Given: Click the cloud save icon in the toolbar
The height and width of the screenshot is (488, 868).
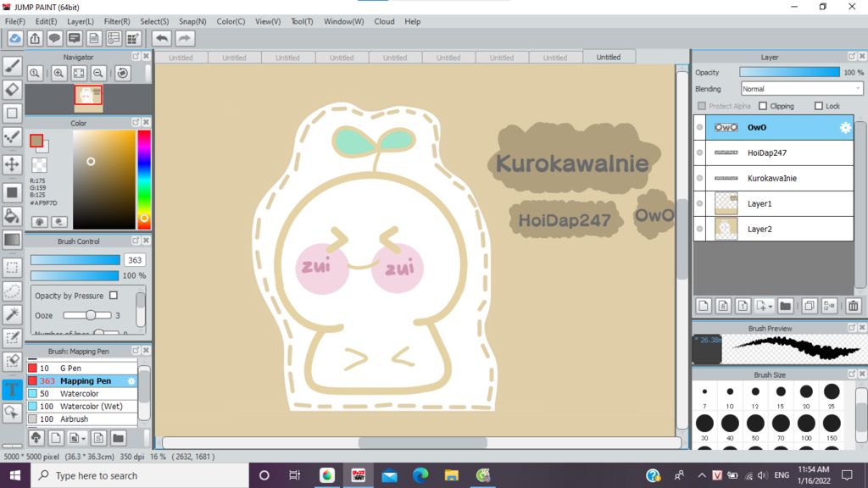Looking at the screenshot, I should coord(15,38).
